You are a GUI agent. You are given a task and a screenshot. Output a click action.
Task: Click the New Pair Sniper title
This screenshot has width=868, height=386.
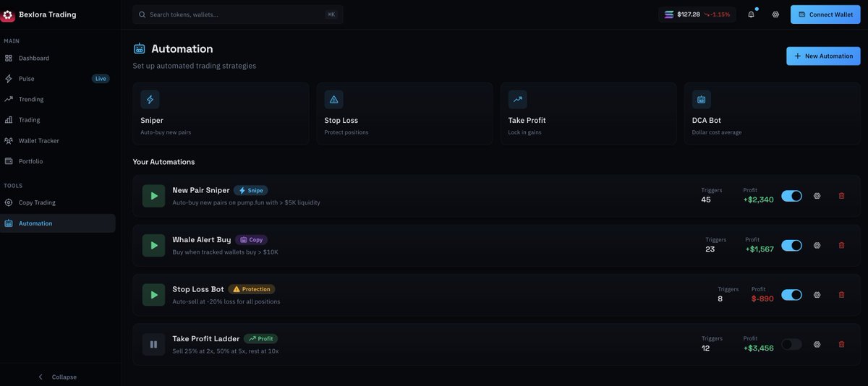201,190
